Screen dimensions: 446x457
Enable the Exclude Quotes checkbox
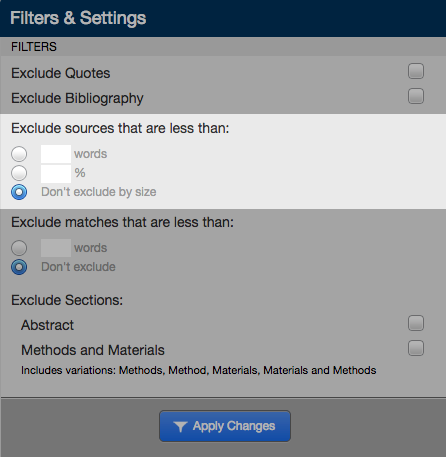416,71
